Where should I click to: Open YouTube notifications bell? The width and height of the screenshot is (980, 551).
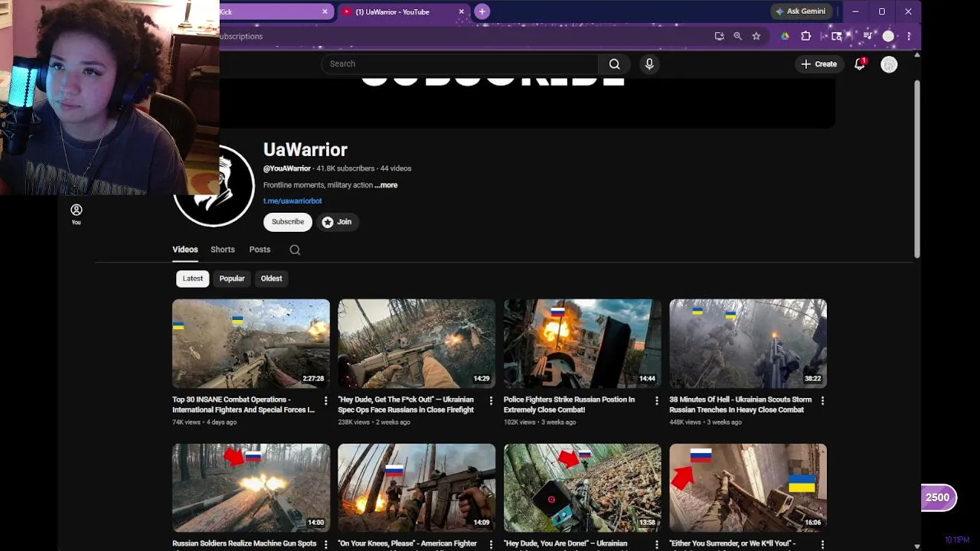[860, 64]
